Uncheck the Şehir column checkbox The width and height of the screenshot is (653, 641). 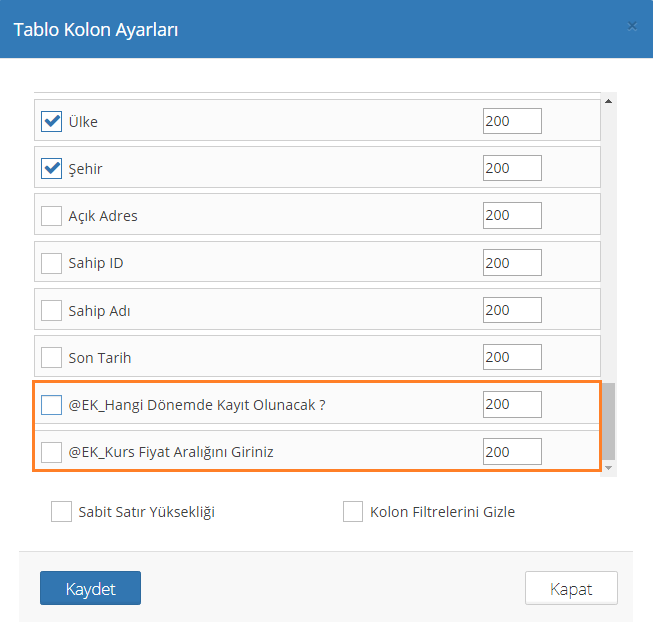[x=51, y=168]
